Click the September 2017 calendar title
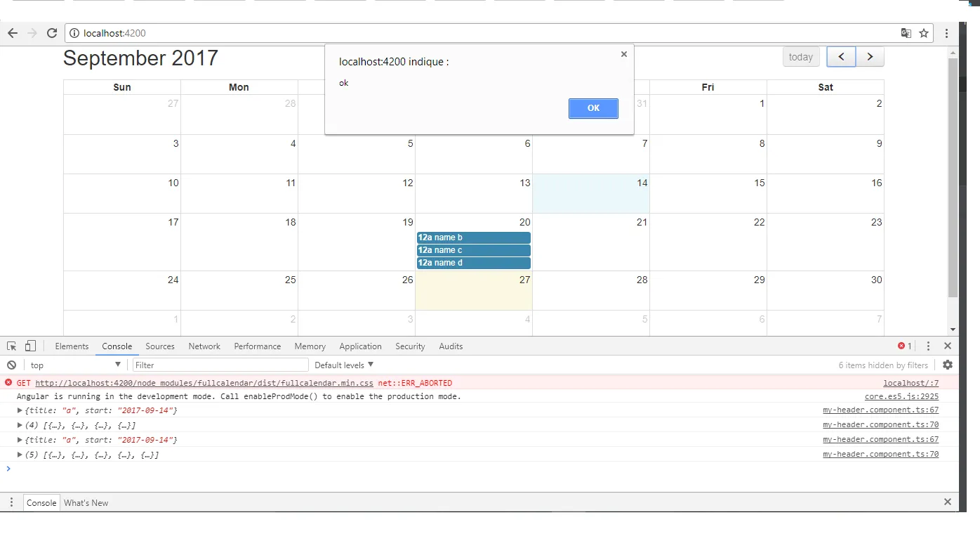The width and height of the screenshot is (980, 534). [x=140, y=58]
